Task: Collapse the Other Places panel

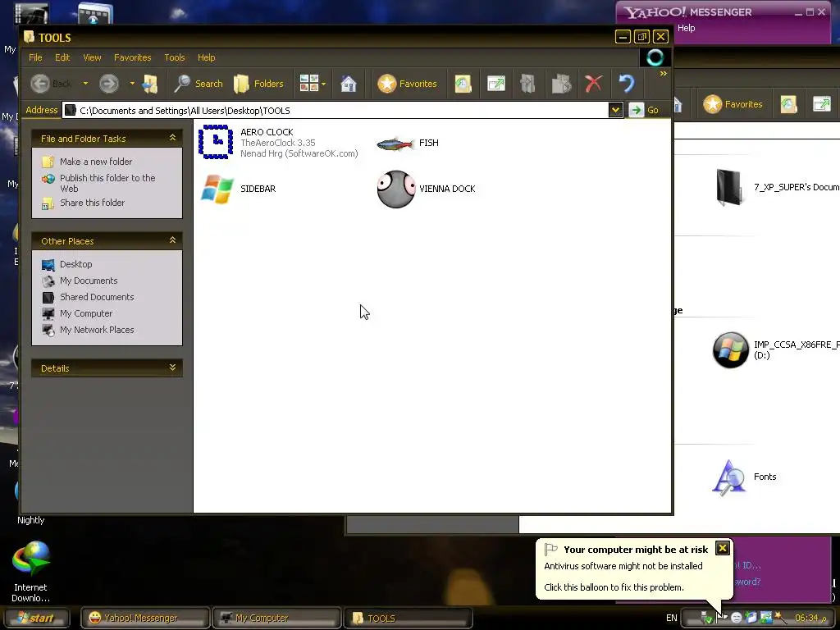Action: [172, 240]
